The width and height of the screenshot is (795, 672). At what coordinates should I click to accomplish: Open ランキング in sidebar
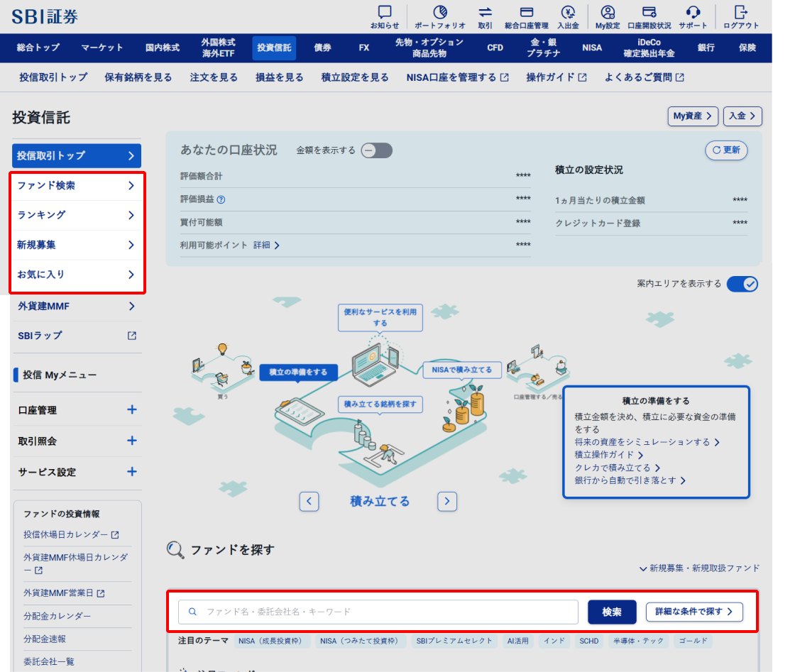[x=76, y=215]
